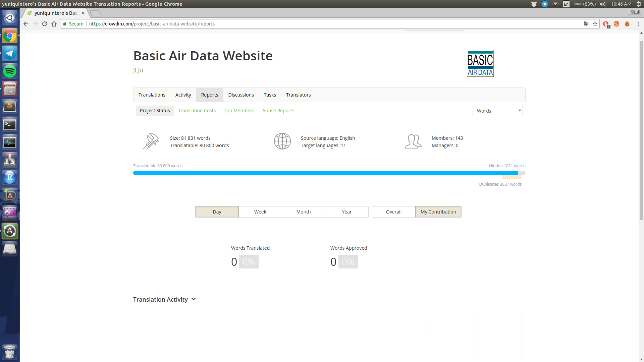Open the Discussions tab
Image resolution: width=644 pixels, height=362 pixels.
[x=241, y=95]
